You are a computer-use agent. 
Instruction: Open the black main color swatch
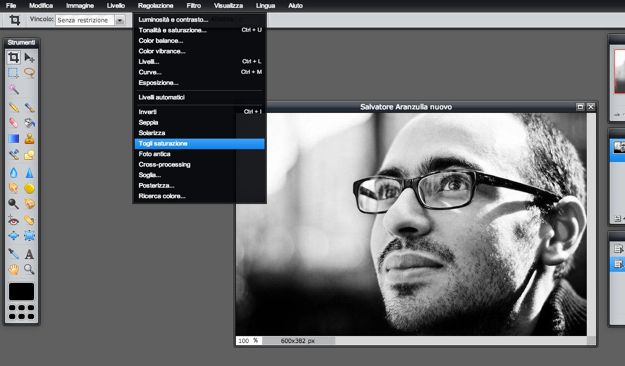pyautogui.click(x=22, y=291)
